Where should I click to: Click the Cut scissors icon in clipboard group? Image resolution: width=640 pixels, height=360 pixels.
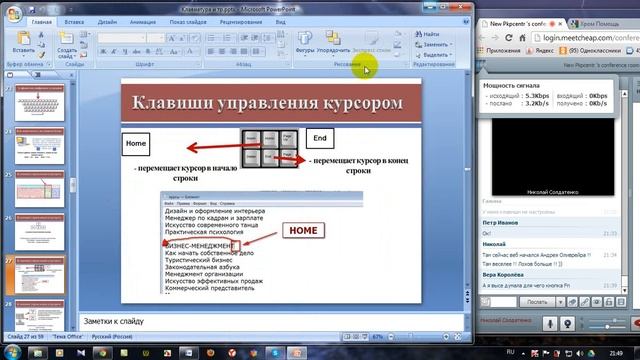point(41,35)
